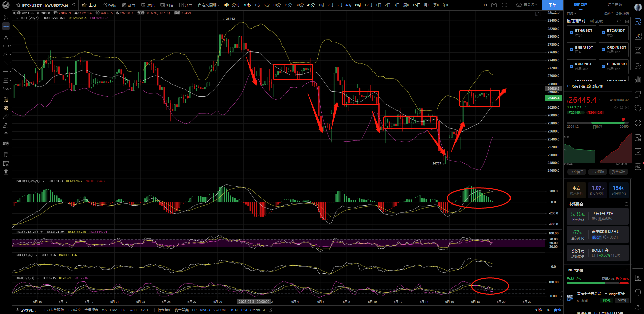The height and width of the screenshot is (314, 644).
Task: Click the red marker on 日涨跌 slider
Action: pos(623,120)
